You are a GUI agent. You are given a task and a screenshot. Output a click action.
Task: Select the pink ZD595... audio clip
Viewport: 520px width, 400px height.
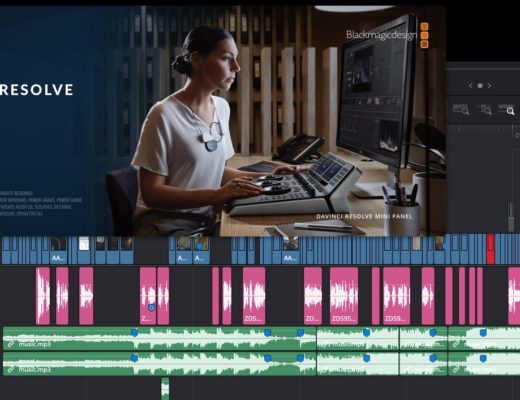tap(344, 296)
